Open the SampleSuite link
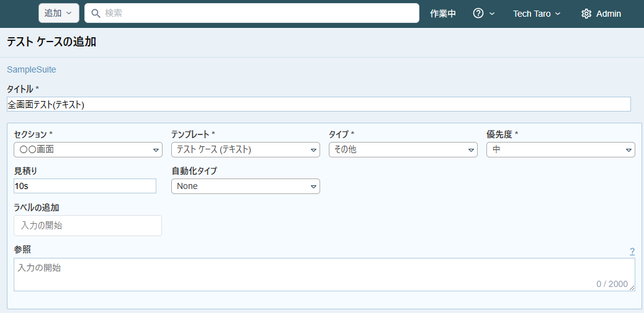 click(x=32, y=69)
